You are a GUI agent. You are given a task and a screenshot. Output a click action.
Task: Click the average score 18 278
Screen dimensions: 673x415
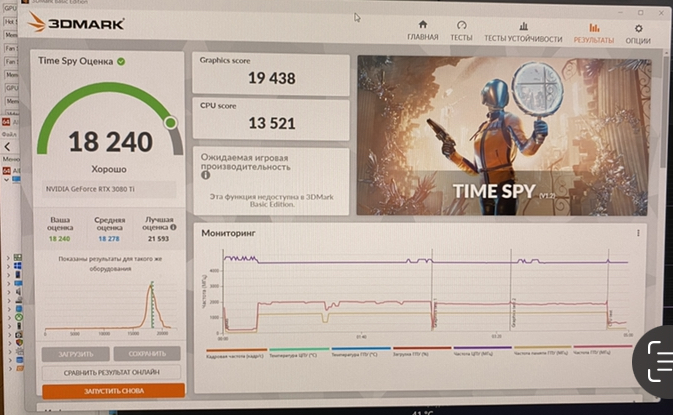tap(109, 239)
